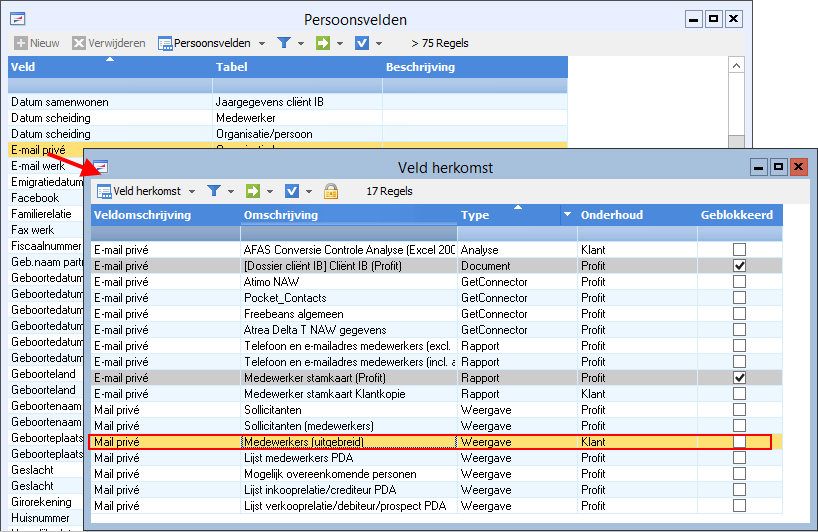The width and height of the screenshot is (818, 532).
Task: Click the filter funnel icon in Persoonsvelden toolbar
Action: [x=284, y=43]
